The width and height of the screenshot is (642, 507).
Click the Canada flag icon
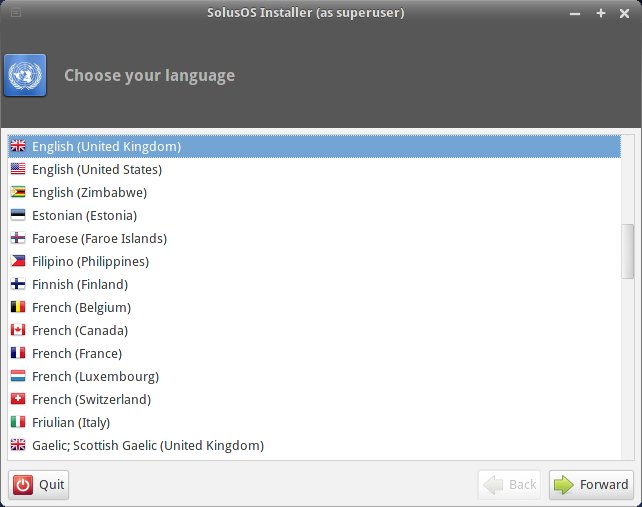pos(18,330)
